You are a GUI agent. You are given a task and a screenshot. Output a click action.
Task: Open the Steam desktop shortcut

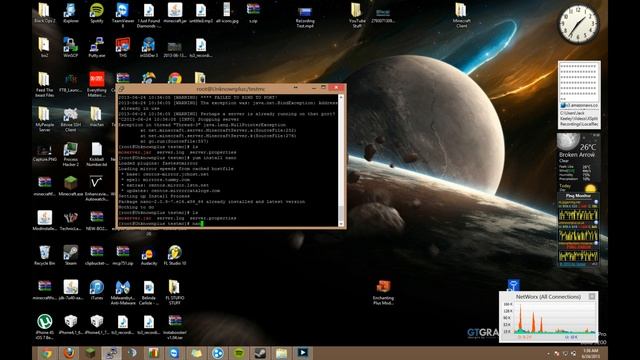tap(71, 256)
